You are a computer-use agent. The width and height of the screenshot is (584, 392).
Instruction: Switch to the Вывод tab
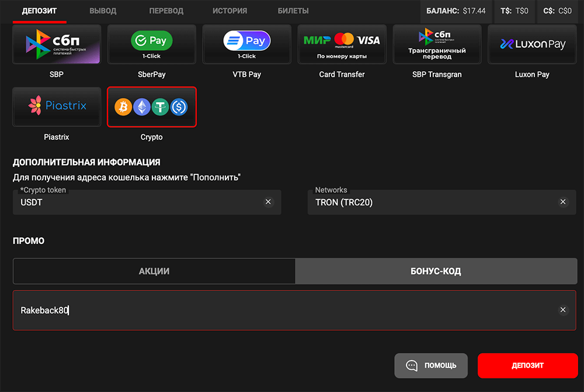103,10
